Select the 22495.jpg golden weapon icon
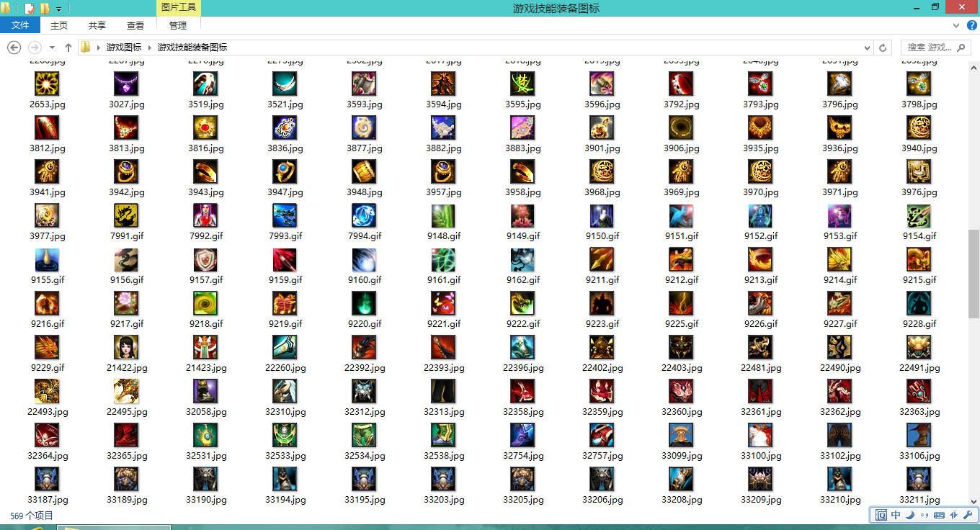Screen dimensions: 980x530 pyautogui.click(x=126, y=392)
